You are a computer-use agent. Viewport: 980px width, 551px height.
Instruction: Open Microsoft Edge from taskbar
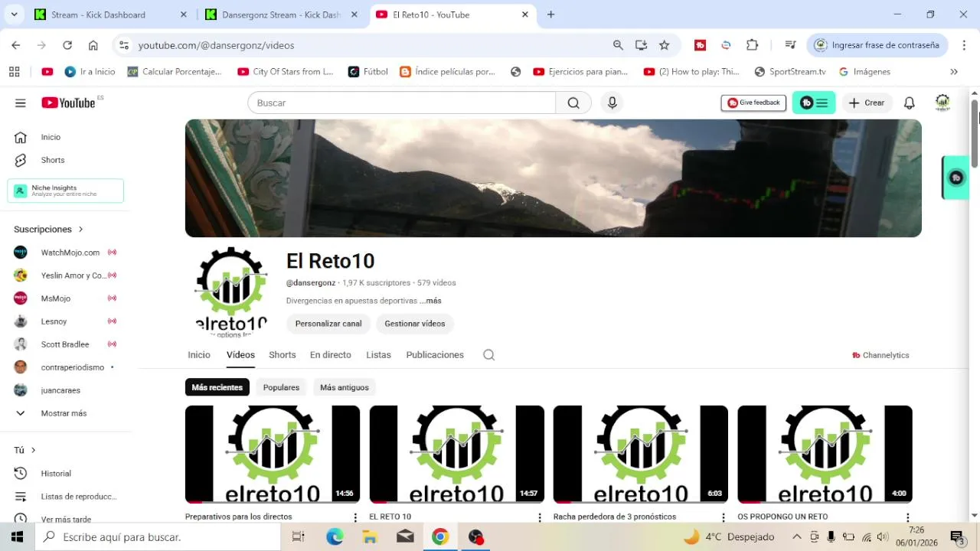(x=335, y=537)
